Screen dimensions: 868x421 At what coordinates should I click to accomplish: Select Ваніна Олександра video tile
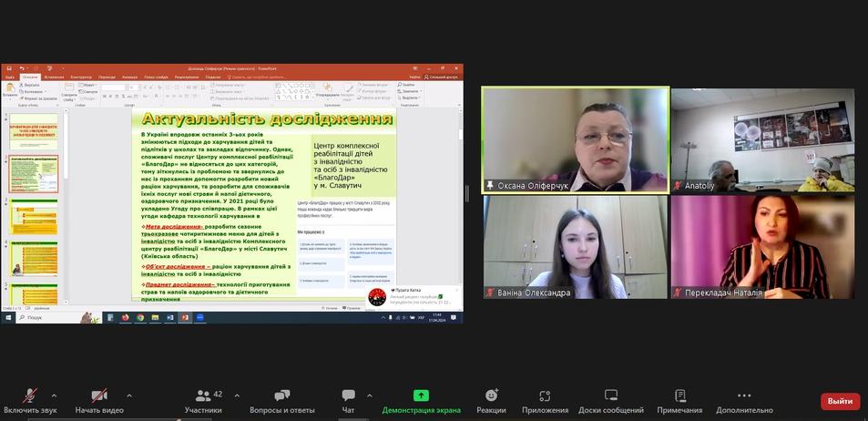pos(575,246)
